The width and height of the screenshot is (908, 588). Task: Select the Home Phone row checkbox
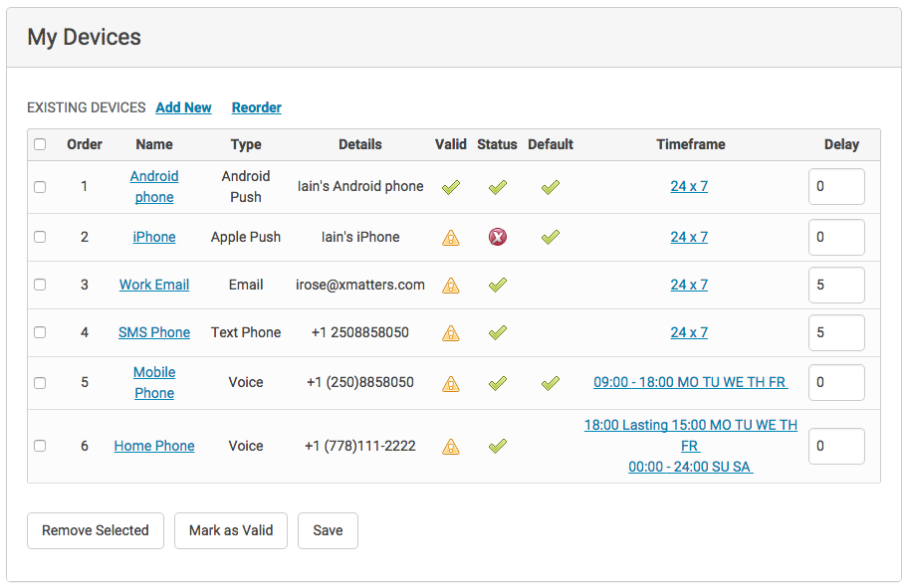pos(40,446)
